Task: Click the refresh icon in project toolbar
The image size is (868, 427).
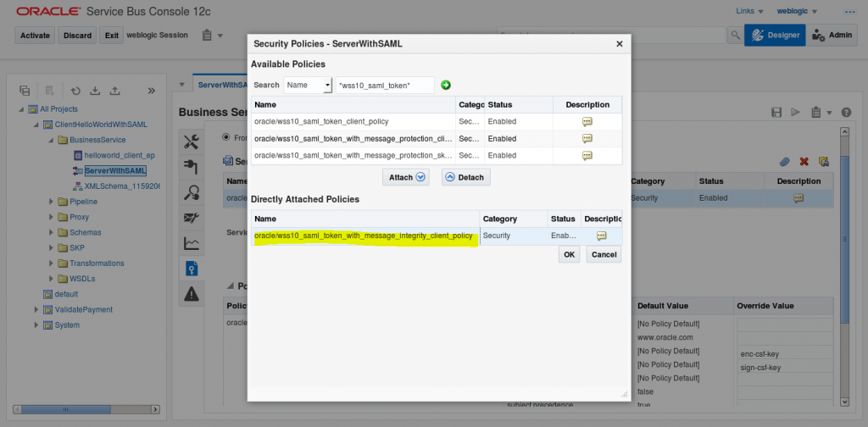Action: [75, 91]
